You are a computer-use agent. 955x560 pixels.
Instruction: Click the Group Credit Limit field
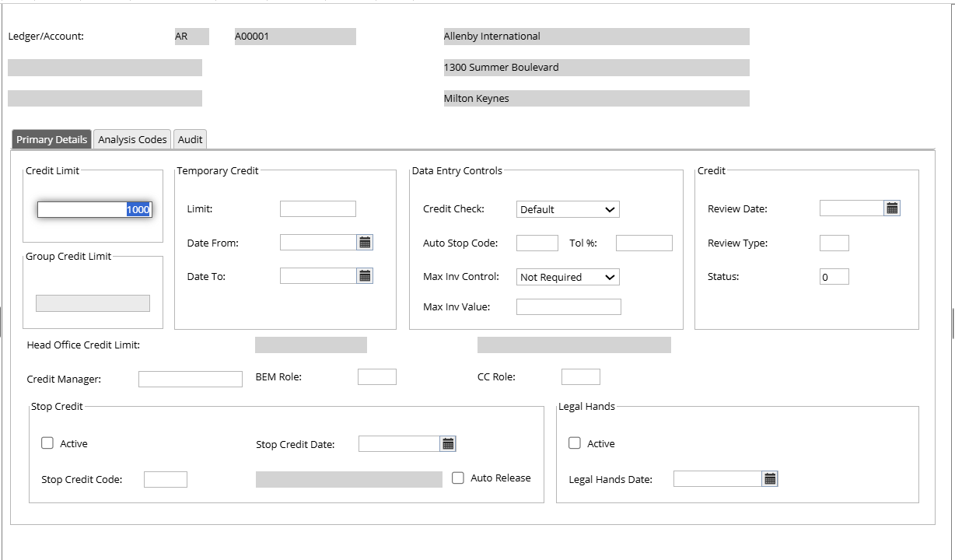(x=93, y=303)
